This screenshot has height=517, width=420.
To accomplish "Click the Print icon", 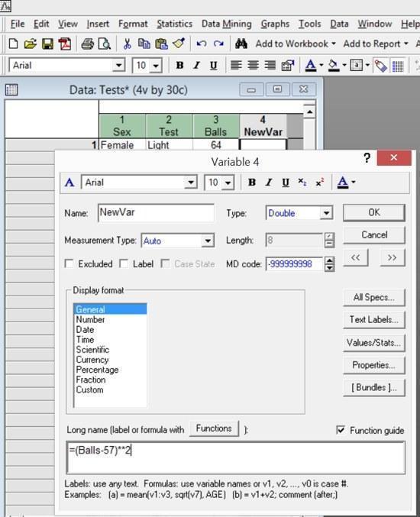I will (87, 44).
